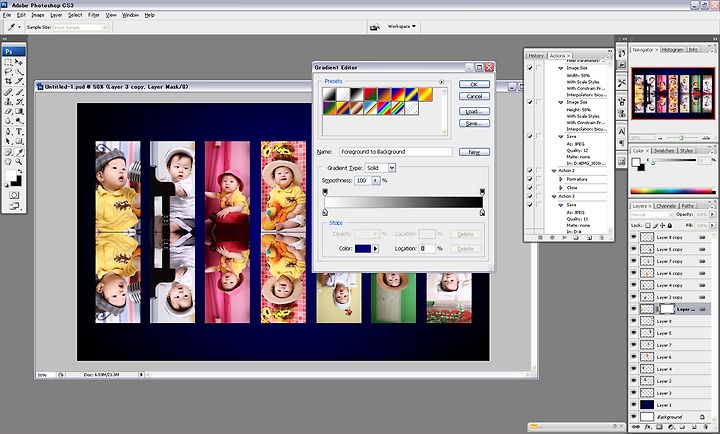The image size is (720, 434).
Task: Hide the Background layer
Action: [634, 417]
